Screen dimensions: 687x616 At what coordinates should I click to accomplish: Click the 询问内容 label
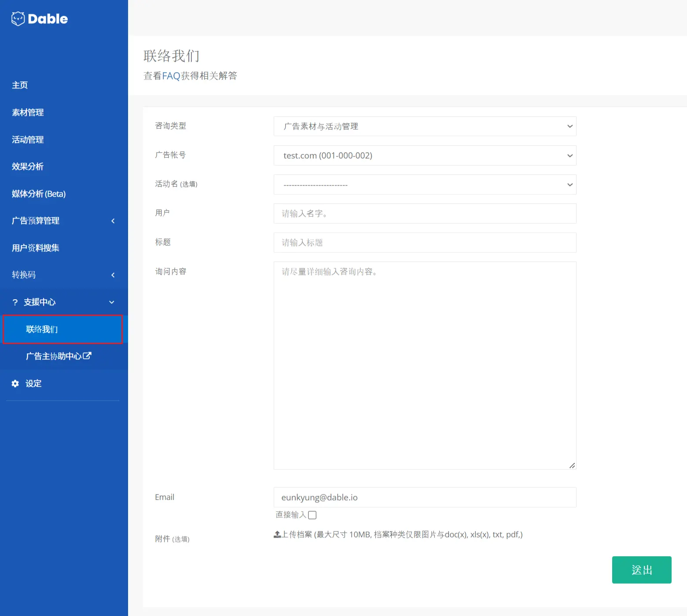(171, 271)
